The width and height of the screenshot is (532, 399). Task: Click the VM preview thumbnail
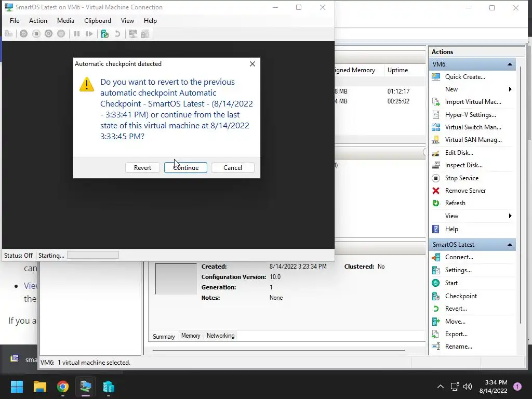(176, 278)
